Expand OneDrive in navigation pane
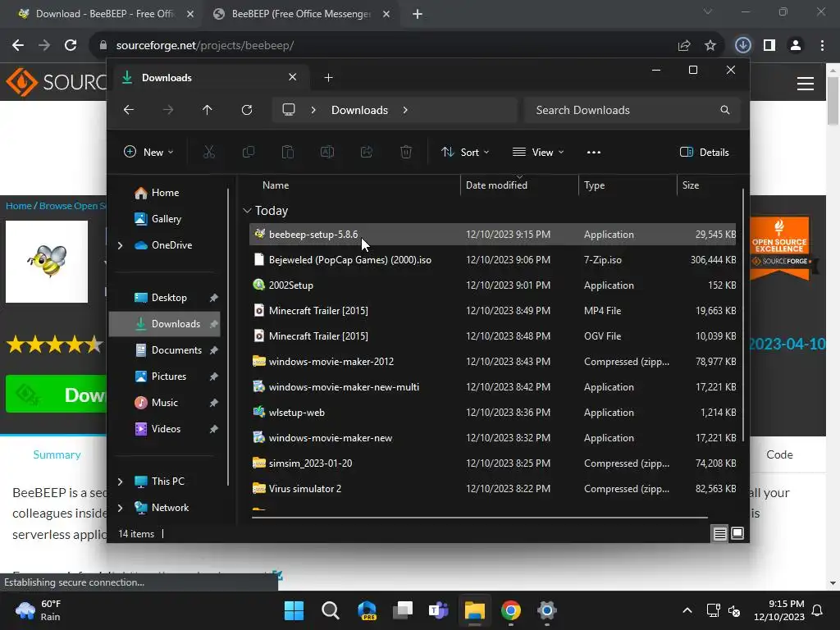840x630 pixels. click(x=120, y=245)
